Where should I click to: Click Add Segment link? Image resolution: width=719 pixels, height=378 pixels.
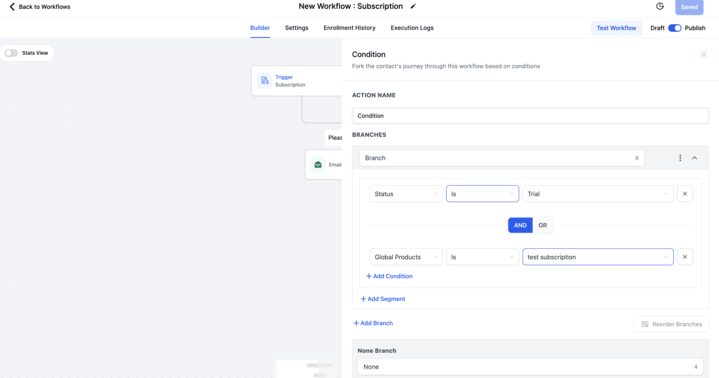click(x=383, y=299)
